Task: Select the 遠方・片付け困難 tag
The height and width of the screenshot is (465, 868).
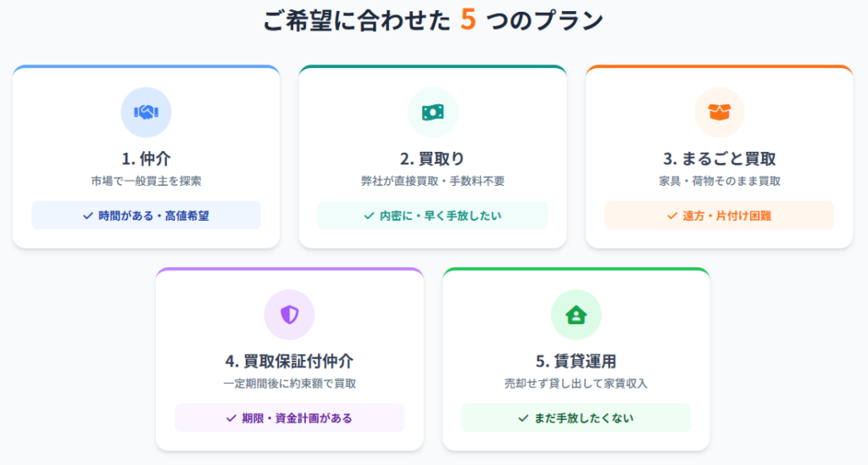Action: click(719, 216)
